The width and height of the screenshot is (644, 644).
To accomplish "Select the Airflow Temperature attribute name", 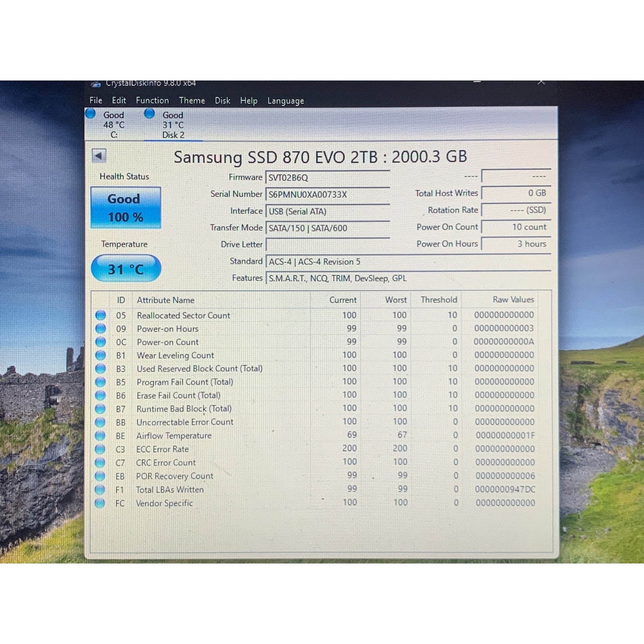I will [174, 435].
